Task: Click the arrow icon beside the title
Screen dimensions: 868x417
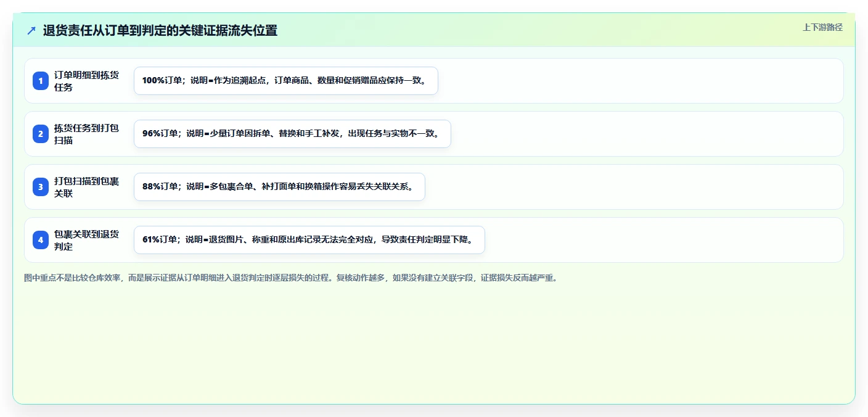Action: 31,30
